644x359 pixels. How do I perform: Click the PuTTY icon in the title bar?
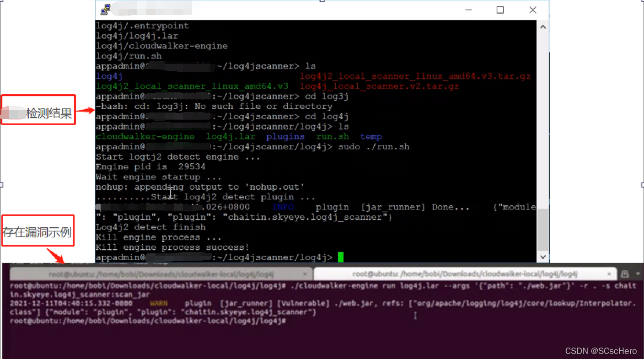[x=106, y=10]
